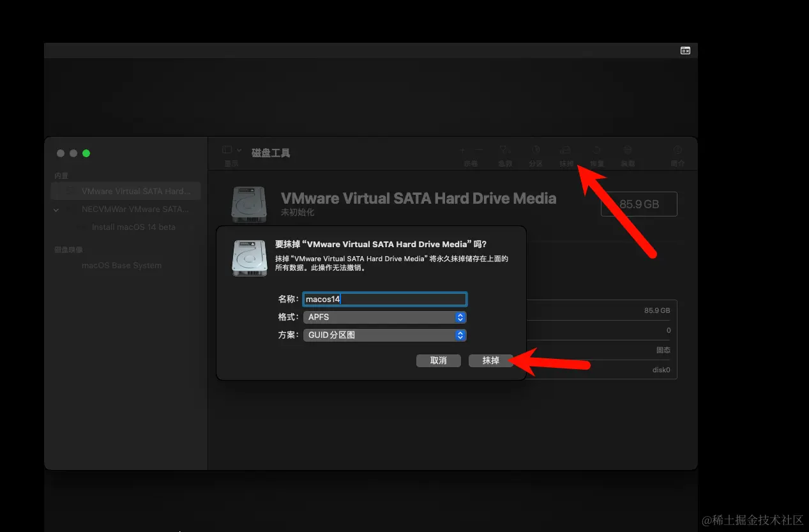Screen dimensions: 809x532
Task: Click the 恢复 Restore toolbar icon
Action: [x=596, y=150]
